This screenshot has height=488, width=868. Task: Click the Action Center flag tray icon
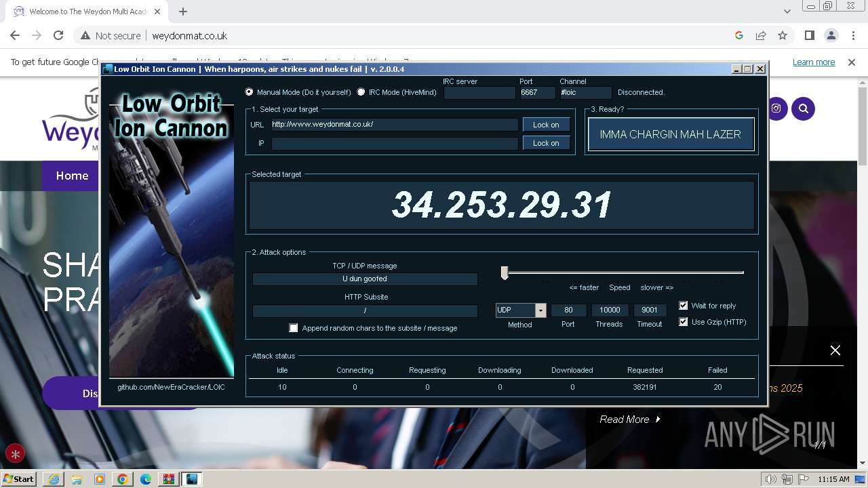pos(802,479)
